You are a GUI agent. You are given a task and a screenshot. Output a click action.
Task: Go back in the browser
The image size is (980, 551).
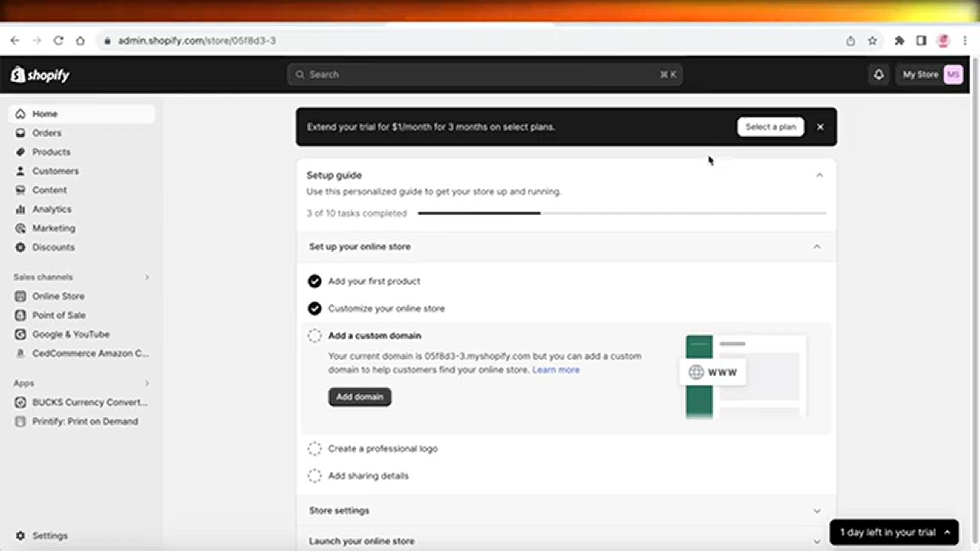pos(15,40)
